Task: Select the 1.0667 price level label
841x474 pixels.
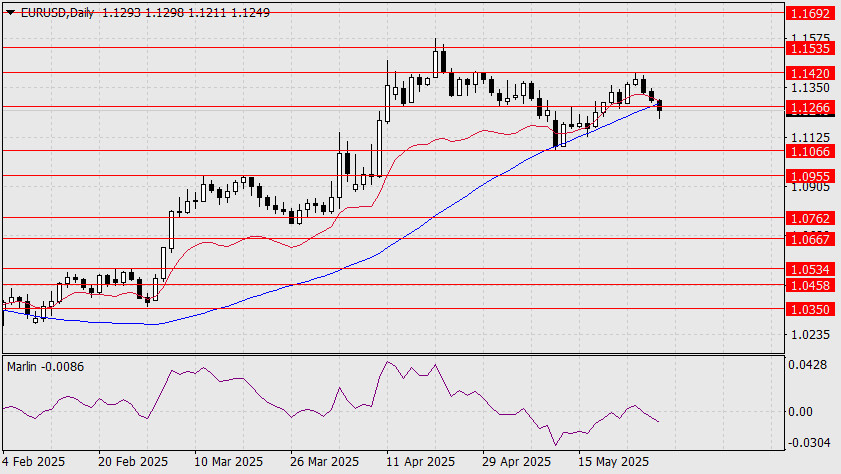Action: coord(810,239)
